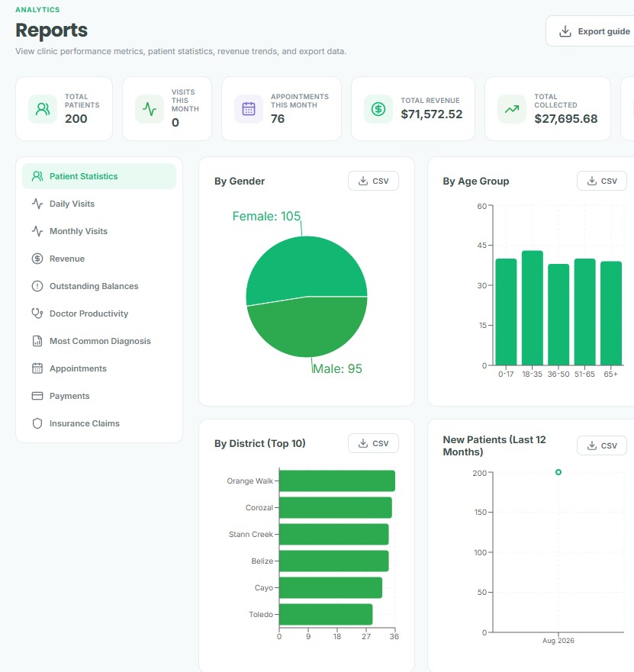View the Doctor Productivity report
This screenshot has height=672, width=634.
click(99, 313)
